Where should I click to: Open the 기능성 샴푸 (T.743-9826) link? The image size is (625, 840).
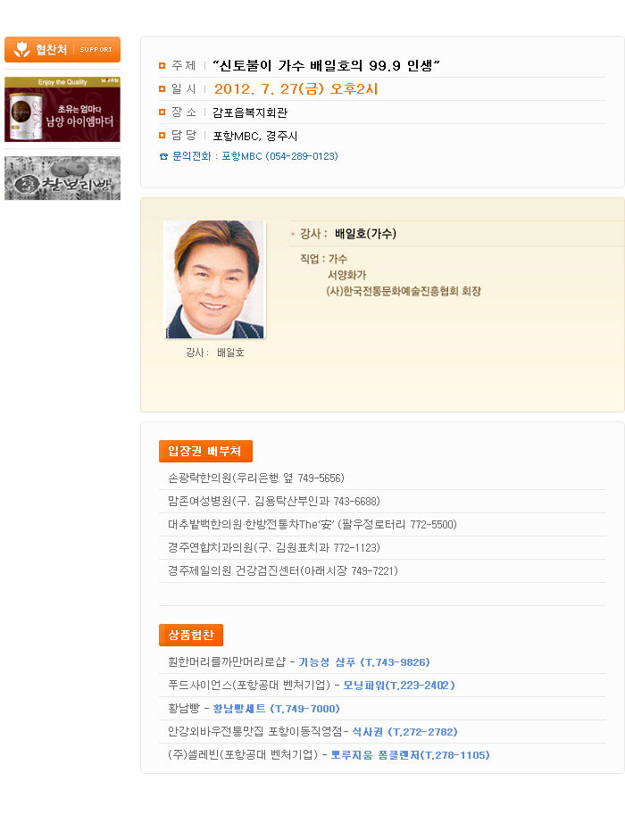(x=363, y=662)
